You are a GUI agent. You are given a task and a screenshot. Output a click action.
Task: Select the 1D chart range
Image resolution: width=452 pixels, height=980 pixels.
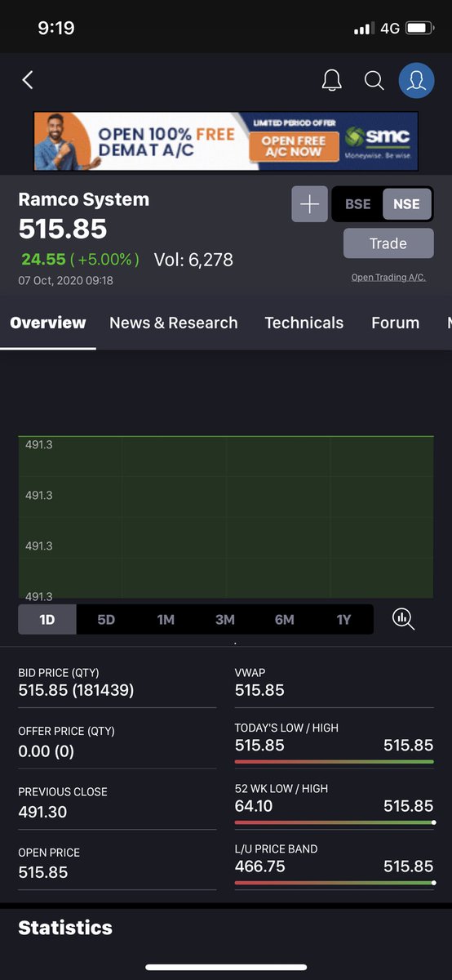pos(47,620)
